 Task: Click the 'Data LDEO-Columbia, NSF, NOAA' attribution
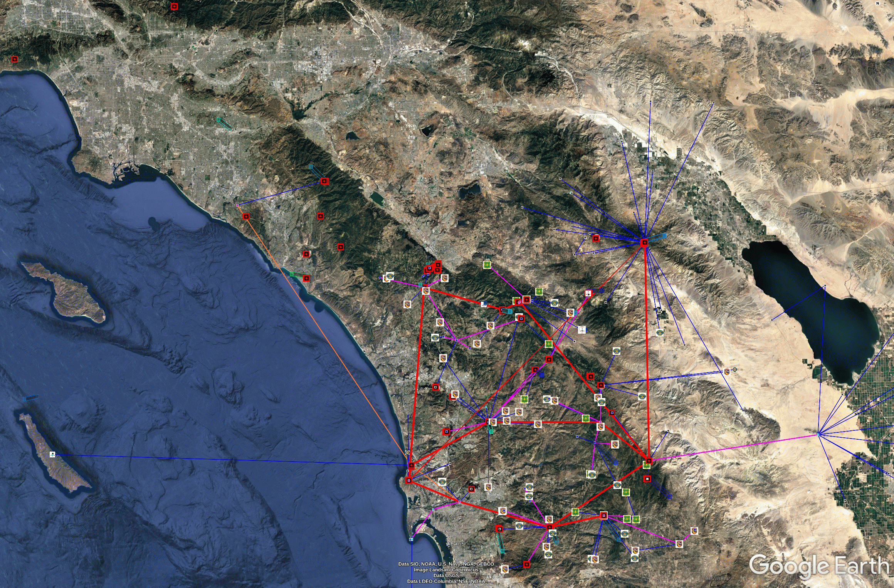coord(446,581)
